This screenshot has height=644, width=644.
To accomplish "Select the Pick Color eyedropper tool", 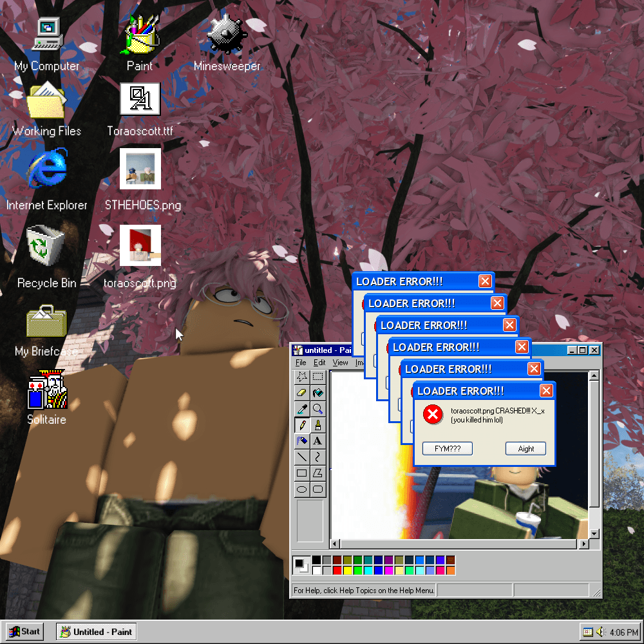I will (x=302, y=409).
